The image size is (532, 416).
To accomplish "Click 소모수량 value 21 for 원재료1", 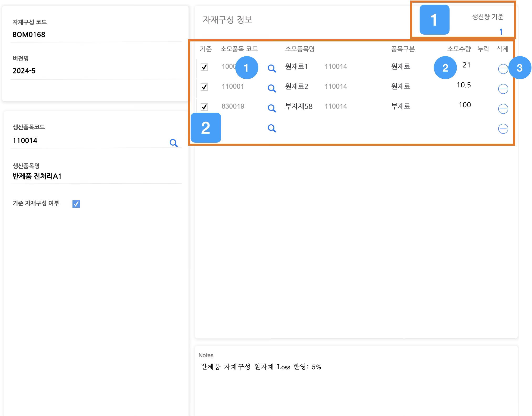I will coord(466,65).
